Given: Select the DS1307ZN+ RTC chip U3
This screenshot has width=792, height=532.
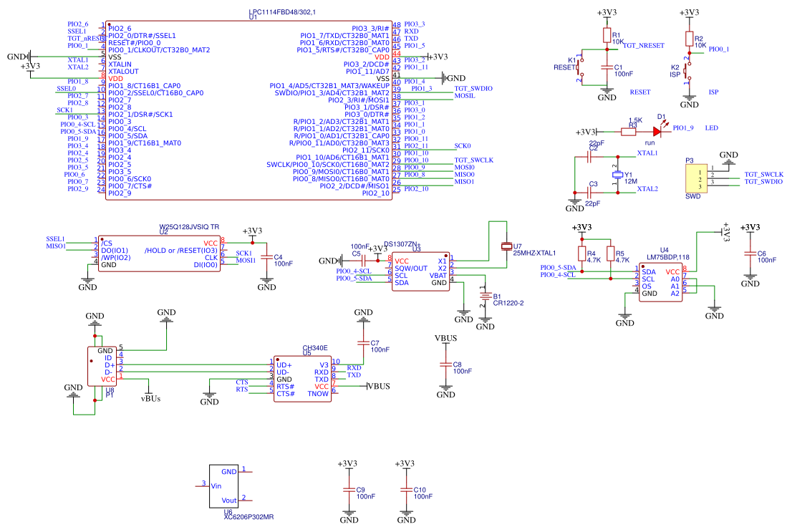Looking at the screenshot, I should 421,272.
